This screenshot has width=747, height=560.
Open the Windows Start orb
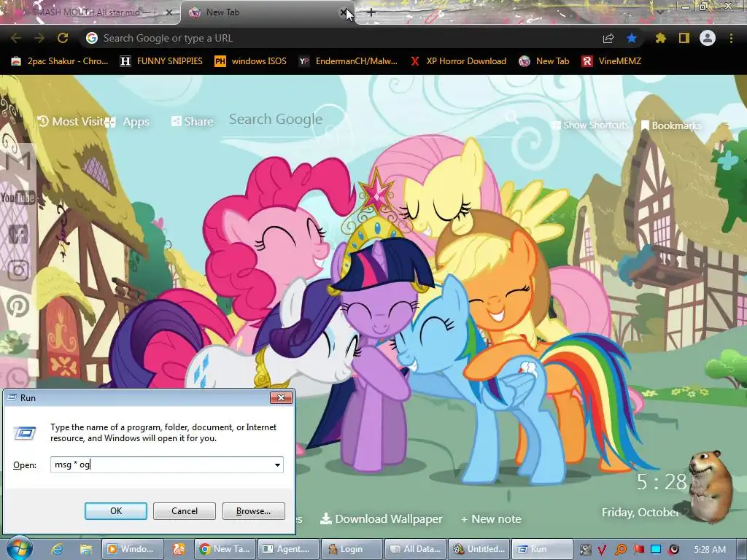point(18,548)
